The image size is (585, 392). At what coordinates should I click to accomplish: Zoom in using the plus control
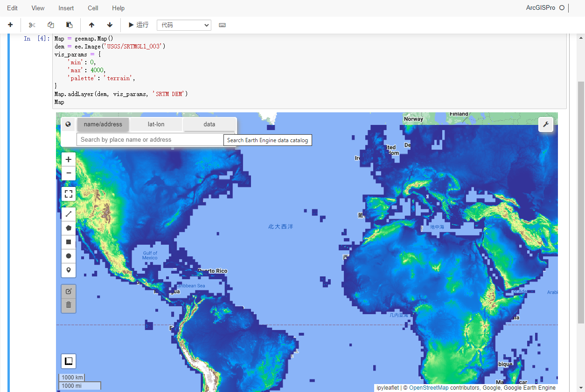pos(68,159)
